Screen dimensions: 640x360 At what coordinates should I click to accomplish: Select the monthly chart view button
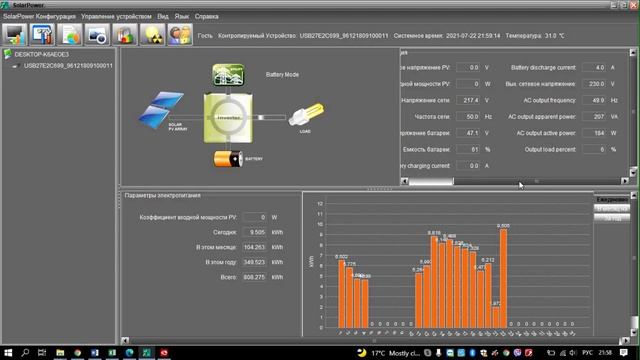coord(611,209)
